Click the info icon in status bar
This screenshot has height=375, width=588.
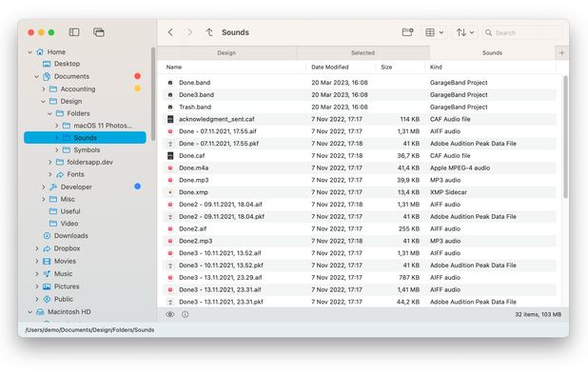tap(186, 315)
